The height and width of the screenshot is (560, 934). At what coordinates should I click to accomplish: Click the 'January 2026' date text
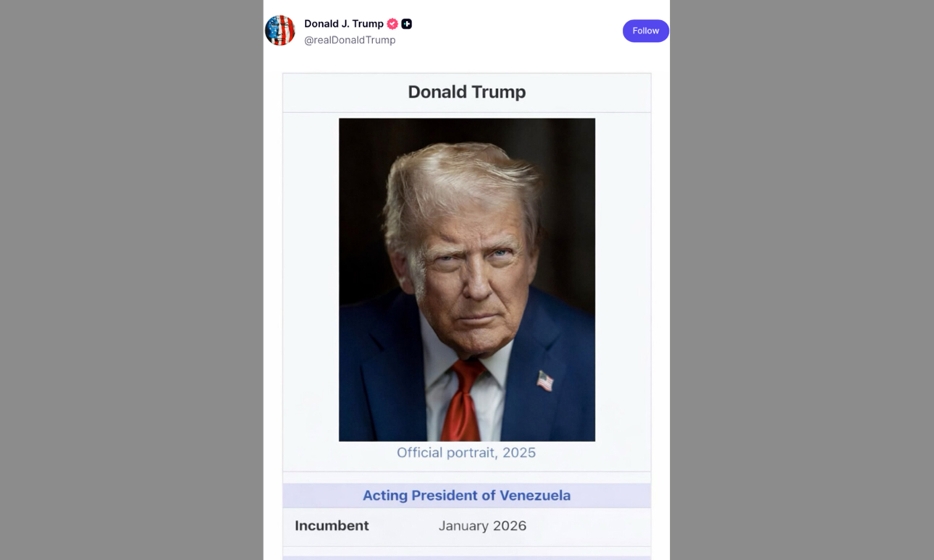pos(482,526)
